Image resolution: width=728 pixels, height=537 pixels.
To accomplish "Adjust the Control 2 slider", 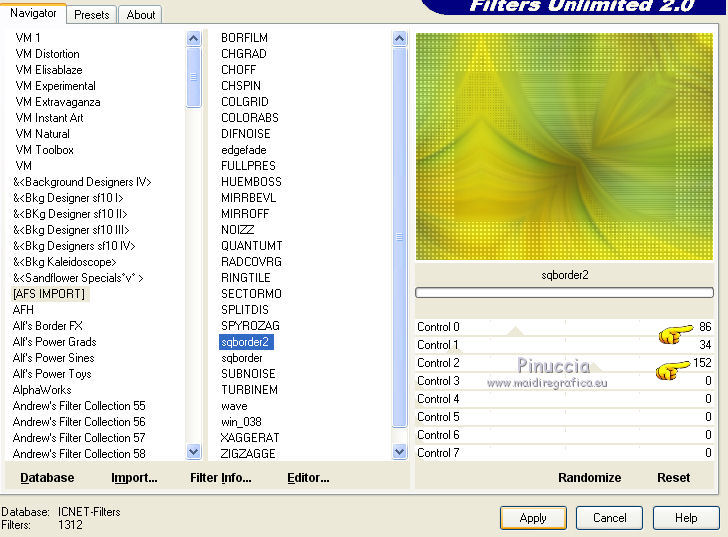I will tap(564, 363).
